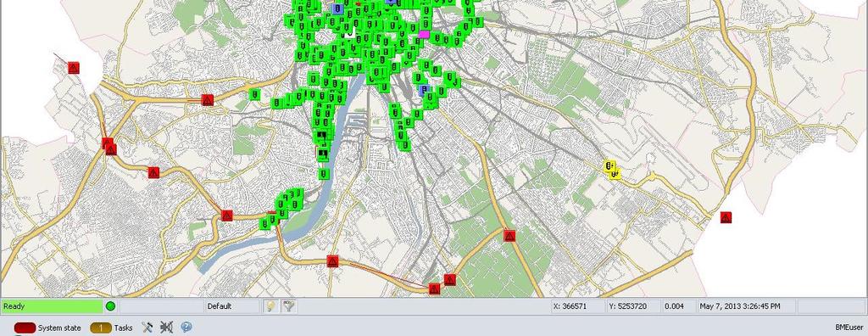Select the red alert marker at far right
Viewport: 868px width, 336px height.
click(726, 217)
